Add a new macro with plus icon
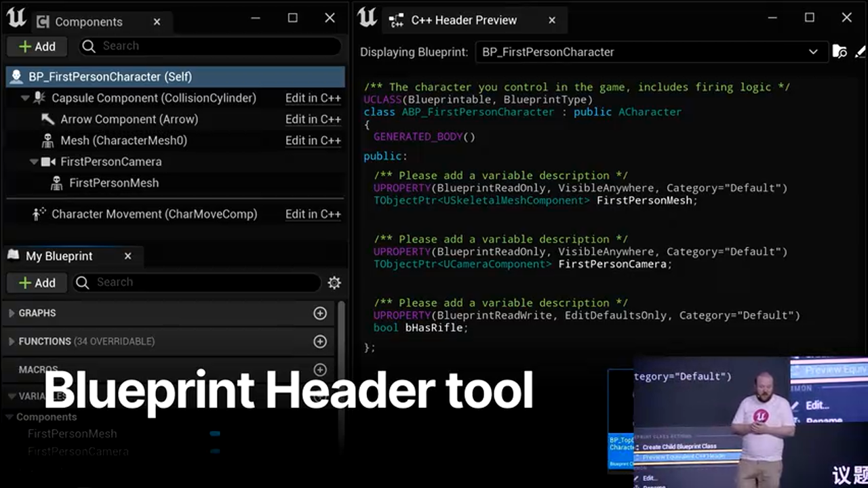This screenshot has height=488, width=868. click(320, 369)
